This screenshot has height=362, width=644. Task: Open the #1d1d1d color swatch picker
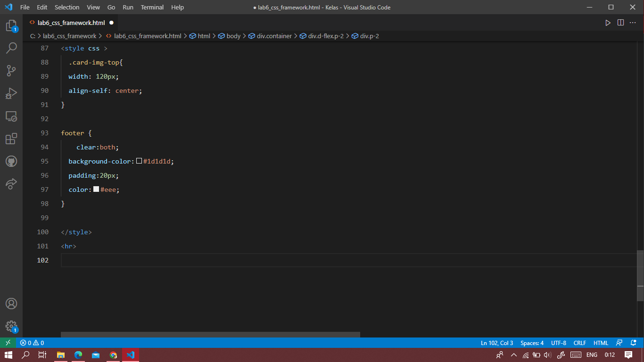(x=139, y=161)
